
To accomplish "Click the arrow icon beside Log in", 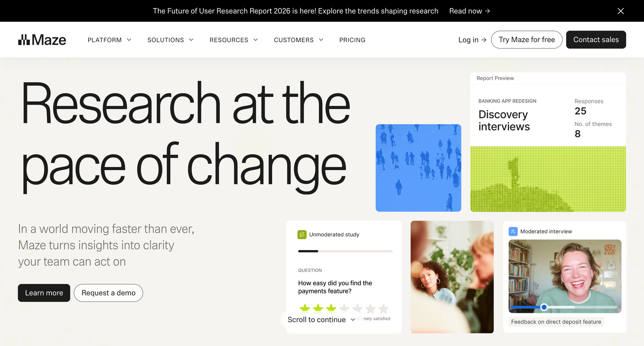I will click(484, 40).
